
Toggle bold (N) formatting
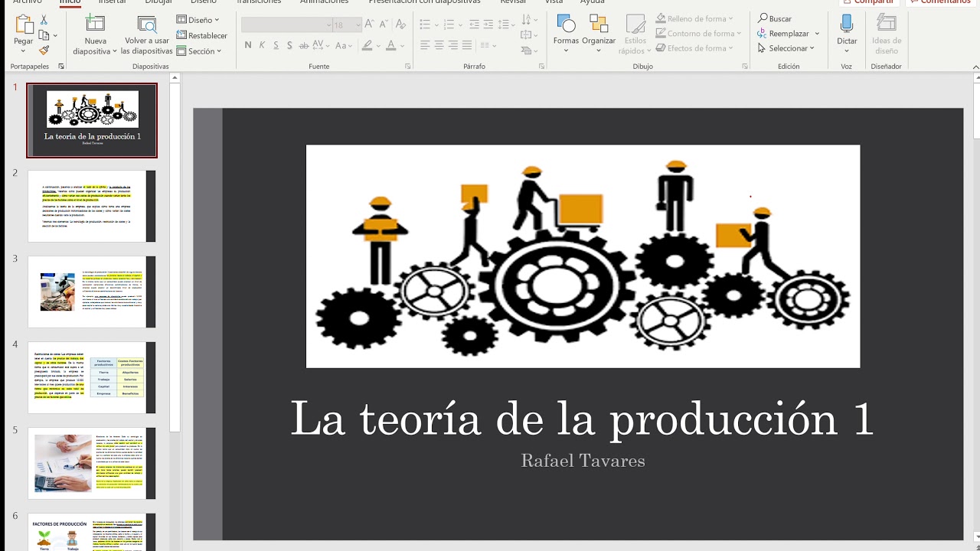pyautogui.click(x=248, y=46)
